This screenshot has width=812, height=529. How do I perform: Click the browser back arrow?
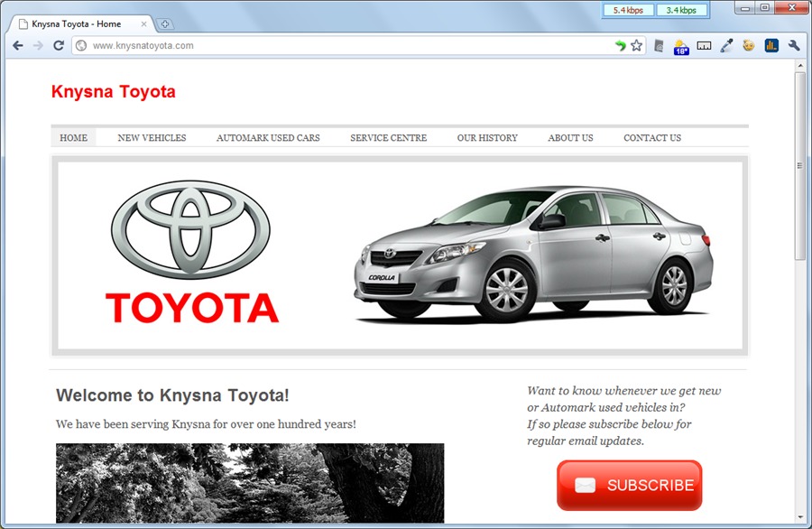18,46
